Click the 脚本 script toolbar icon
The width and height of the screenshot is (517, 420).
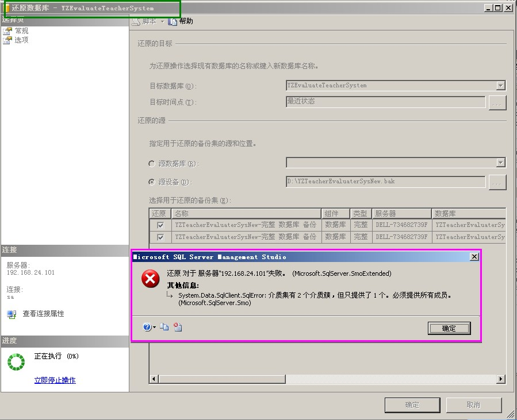pyautogui.click(x=136, y=22)
